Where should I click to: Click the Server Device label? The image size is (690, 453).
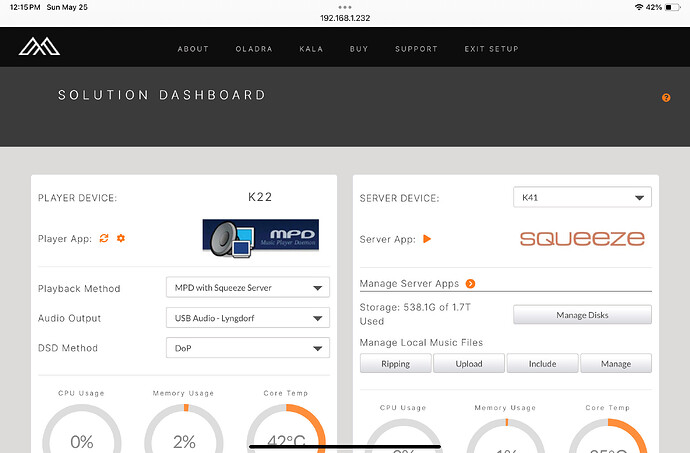[x=399, y=199]
